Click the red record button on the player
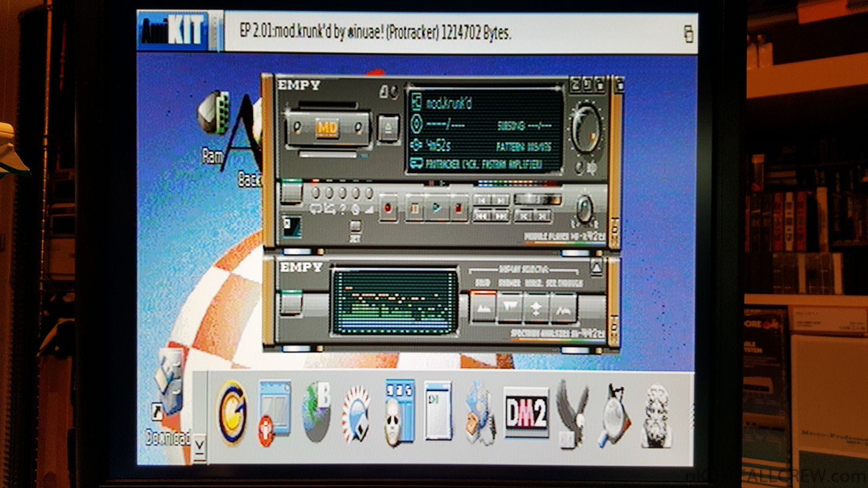 point(387,208)
